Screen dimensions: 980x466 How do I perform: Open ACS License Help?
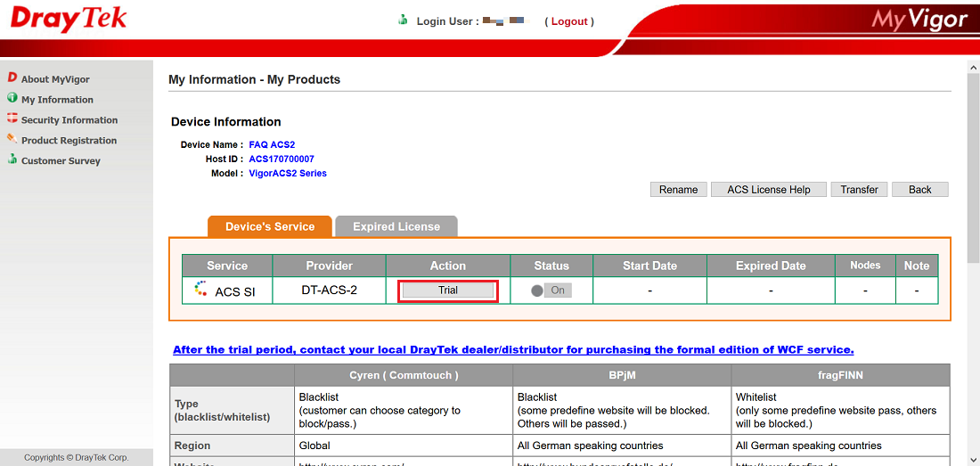[x=769, y=189]
